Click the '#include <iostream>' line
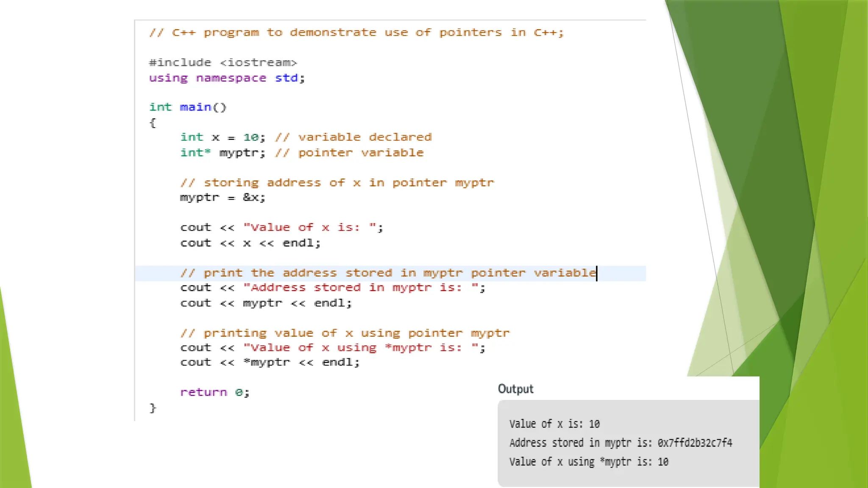 (223, 63)
